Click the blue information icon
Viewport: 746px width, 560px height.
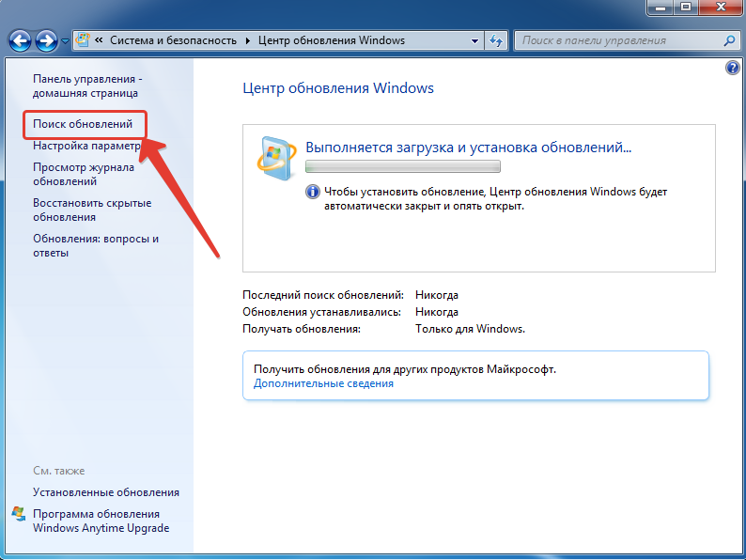[313, 192]
